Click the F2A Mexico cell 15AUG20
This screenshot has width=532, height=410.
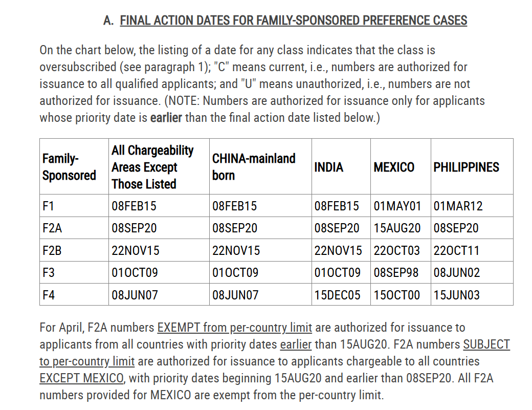click(x=397, y=228)
